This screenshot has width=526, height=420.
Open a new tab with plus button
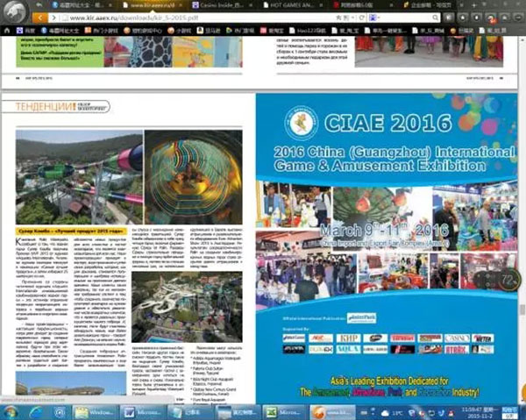[x=474, y=5]
